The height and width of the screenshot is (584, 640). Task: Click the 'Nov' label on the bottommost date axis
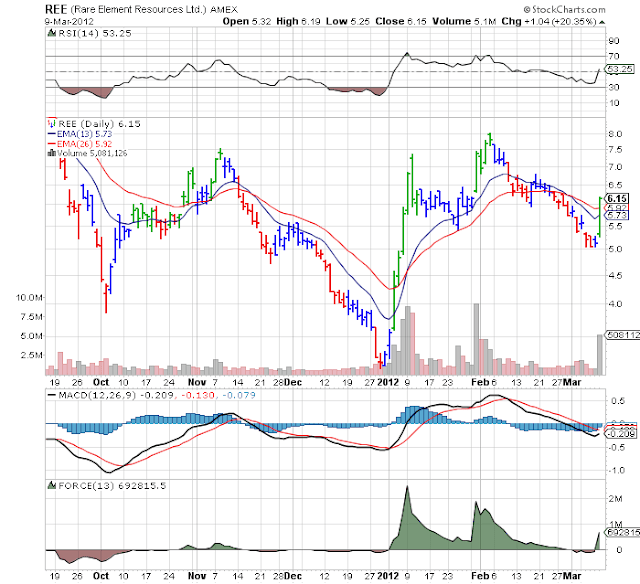click(x=197, y=576)
